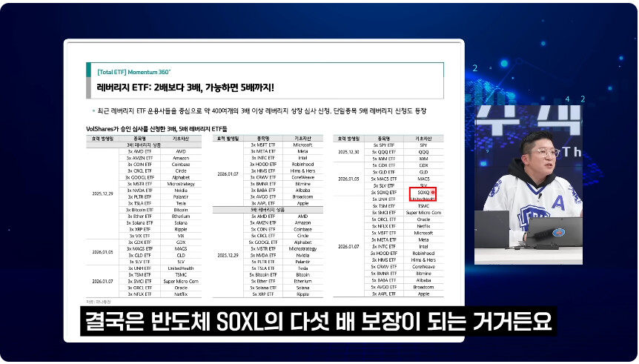
Task: Select the '5x GOOGL ETF' cell
Action: [263, 242]
